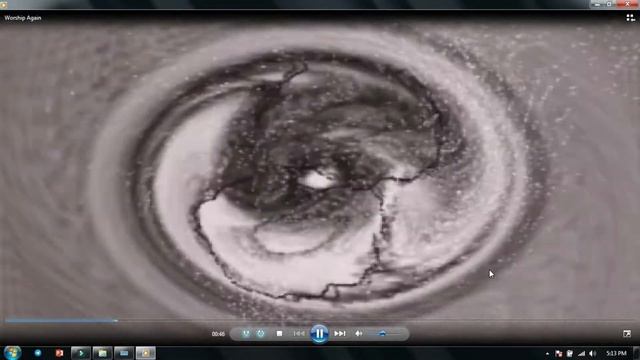Image resolution: width=640 pixels, height=360 pixels.
Task: Switch to the blue window taskbar app
Action: [x=124, y=353]
